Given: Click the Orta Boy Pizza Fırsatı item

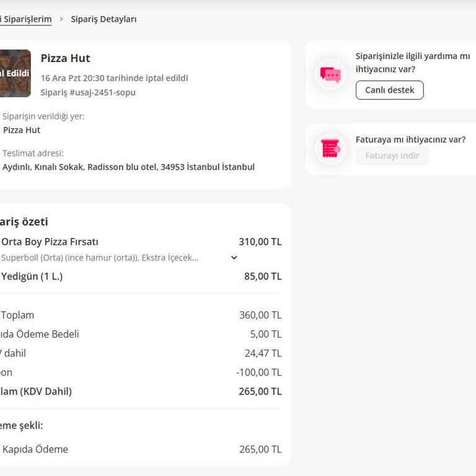Looking at the screenshot, I should (50, 242).
